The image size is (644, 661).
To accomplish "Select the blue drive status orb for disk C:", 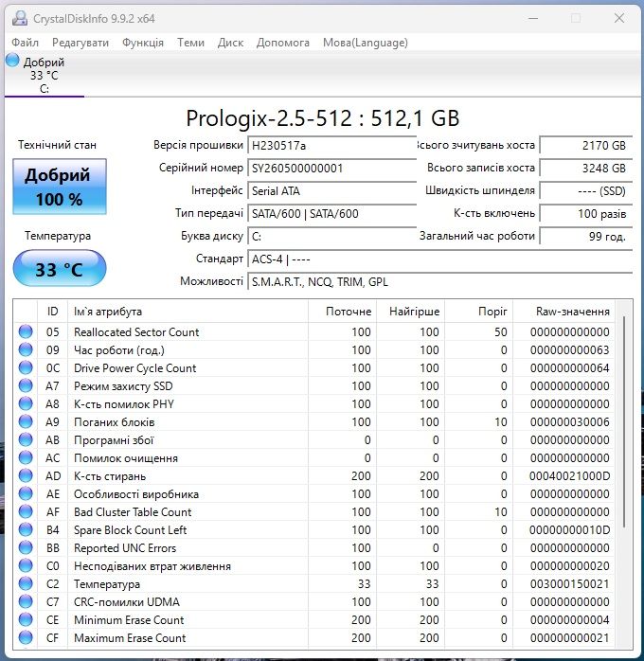I will click(x=12, y=61).
